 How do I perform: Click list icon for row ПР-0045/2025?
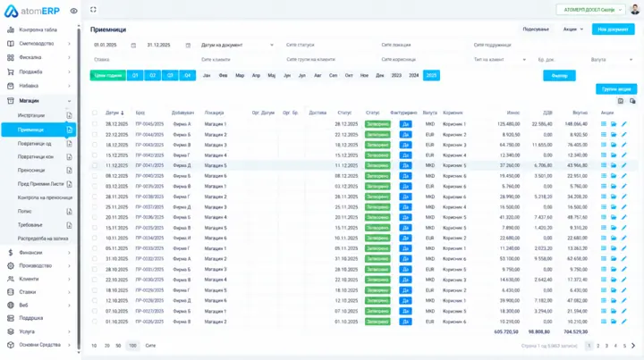604,124
